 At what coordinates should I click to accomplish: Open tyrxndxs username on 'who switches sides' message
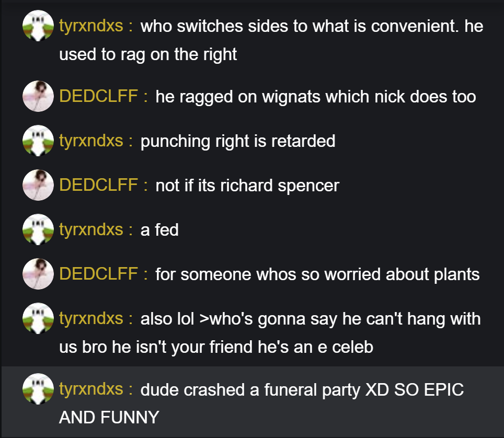coord(91,26)
